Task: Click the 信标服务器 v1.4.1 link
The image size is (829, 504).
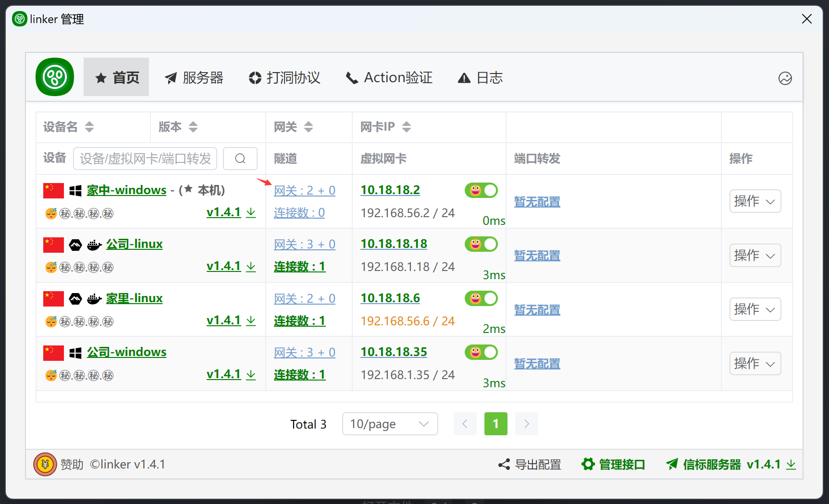Action: tap(723, 465)
